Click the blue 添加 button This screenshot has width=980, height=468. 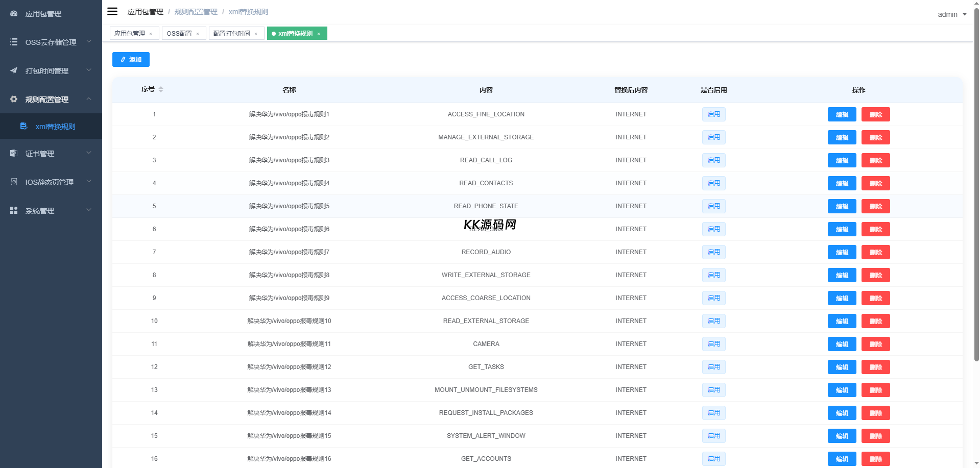(131, 60)
